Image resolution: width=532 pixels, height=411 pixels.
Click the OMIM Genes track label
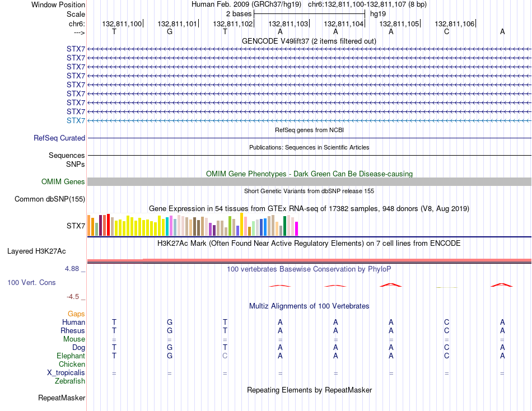pyautogui.click(x=63, y=181)
